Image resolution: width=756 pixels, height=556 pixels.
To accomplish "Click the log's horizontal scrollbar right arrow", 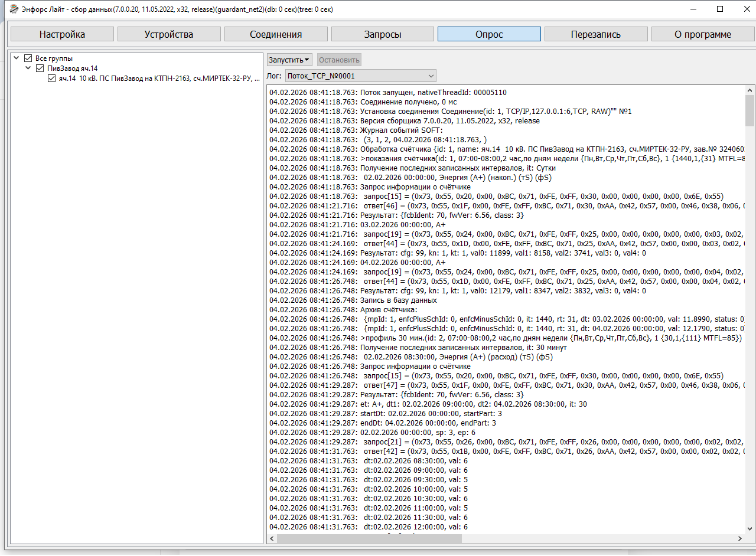I will click(x=740, y=539).
